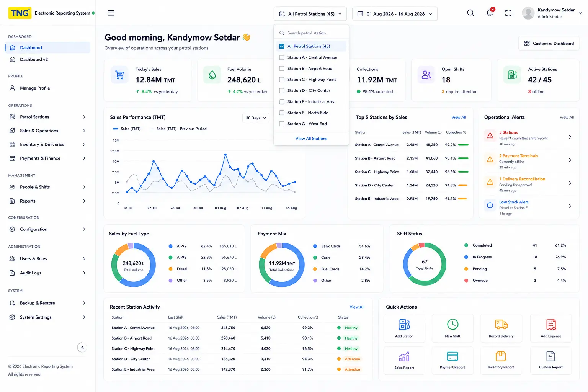
Task: Click the Add Station quick action icon
Action: tap(404, 324)
